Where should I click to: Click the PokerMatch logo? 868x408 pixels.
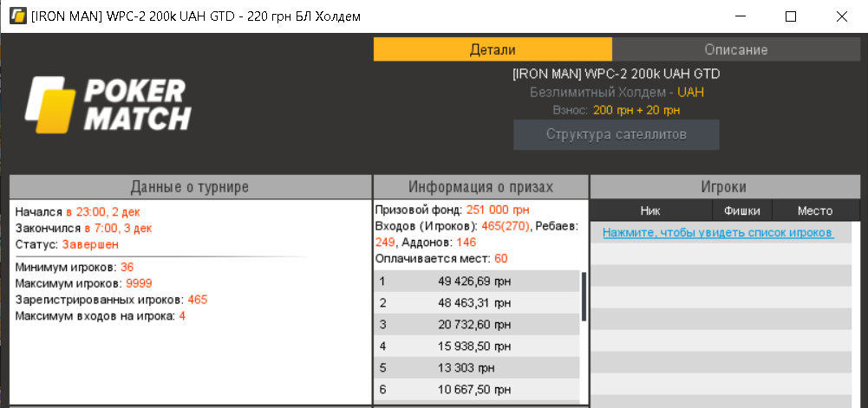[108, 105]
